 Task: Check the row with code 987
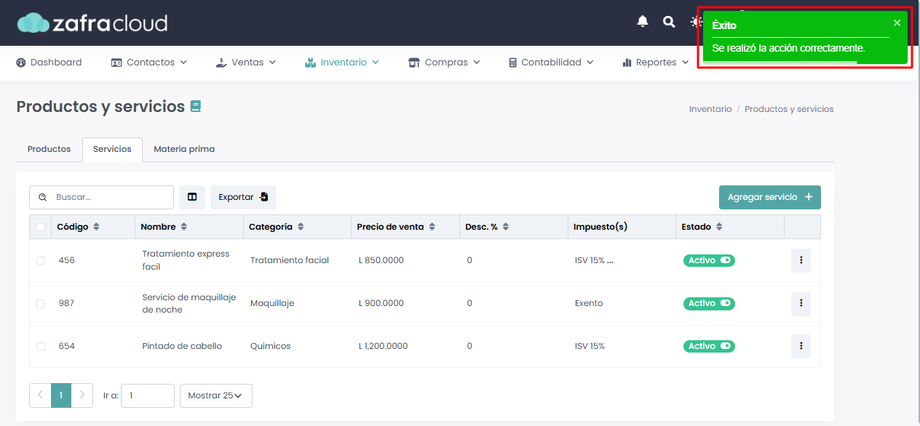(40, 303)
